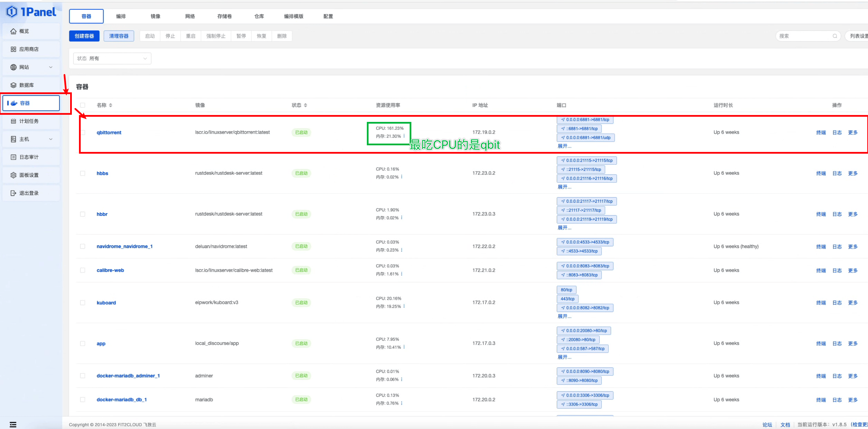The width and height of the screenshot is (868, 429).
Task: Open the 论坛 footer link
Action: [767, 425]
